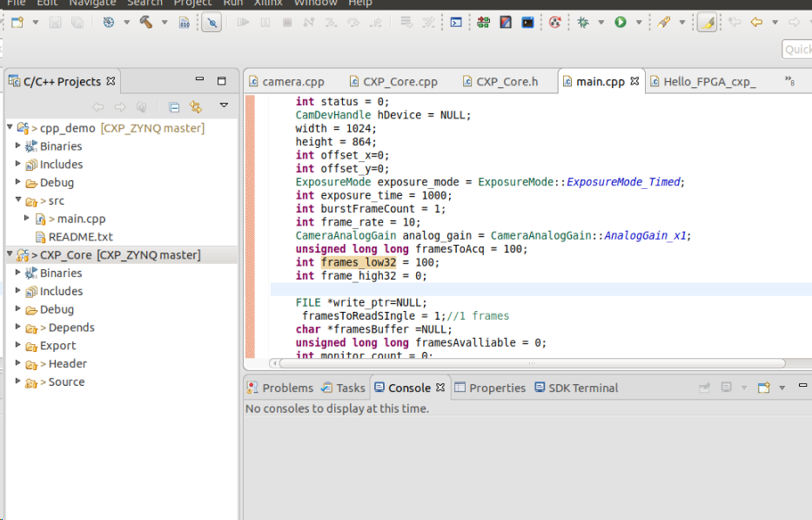The height and width of the screenshot is (520, 812).
Task: Expand the Header folder under CXP_Core
Action: 18,364
